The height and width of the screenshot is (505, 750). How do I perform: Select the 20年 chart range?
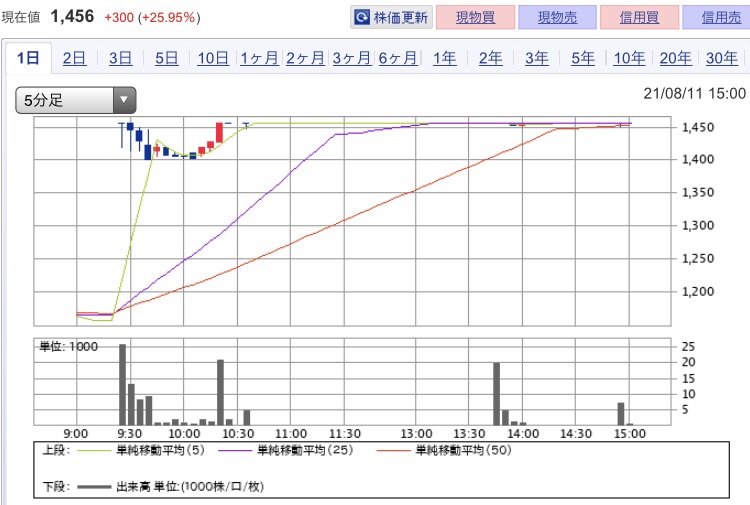pyautogui.click(x=675, y=58)
